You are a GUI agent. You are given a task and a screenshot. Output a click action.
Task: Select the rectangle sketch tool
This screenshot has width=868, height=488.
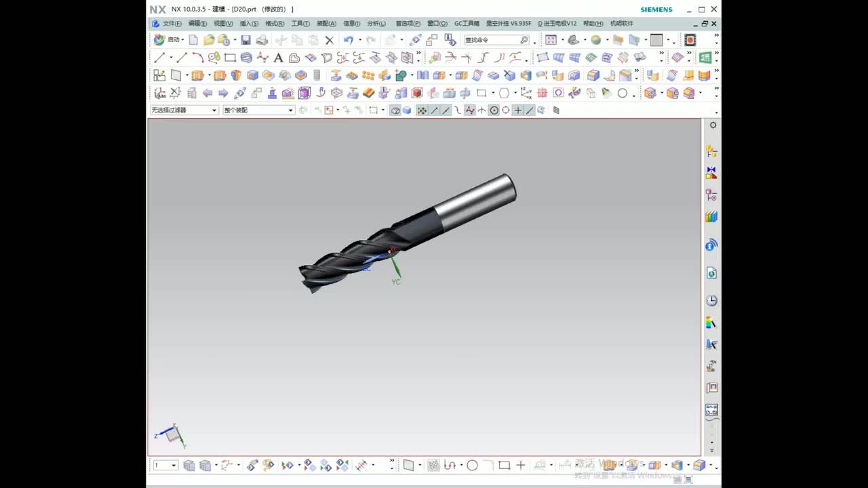[x=230, y=58]
